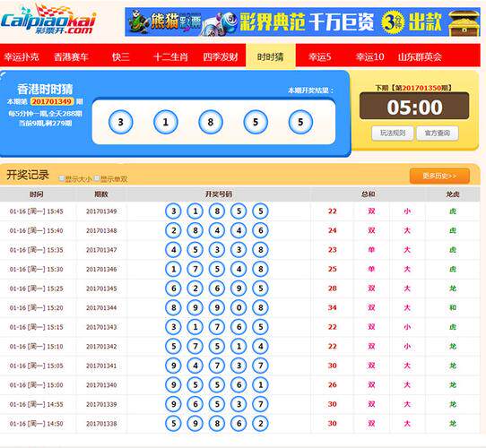Image resolution: width=486 pixels, height=448 pixels.
Task: Open the 幸运扑克 menu item
Action: [x=22, y=56]
